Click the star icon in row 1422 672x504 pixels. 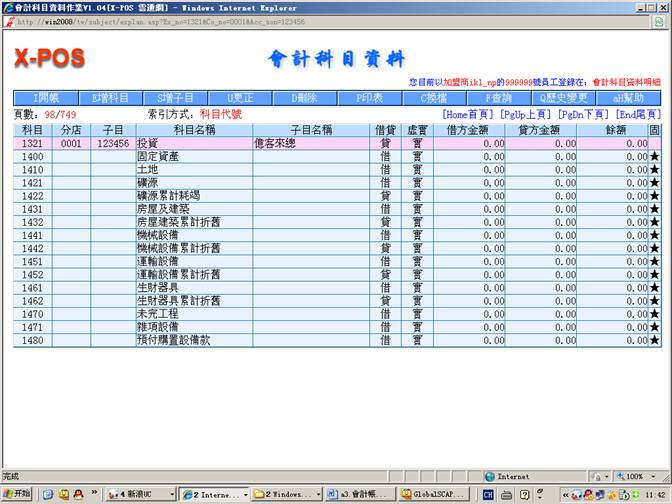(x=655, y=196)
